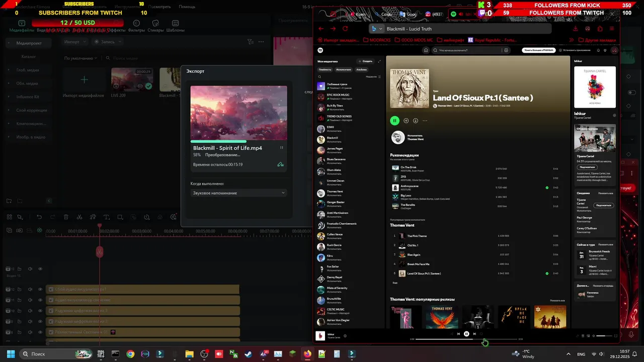
Task: Skip to next track in Spotify player bar
Action: pos(474,334)
